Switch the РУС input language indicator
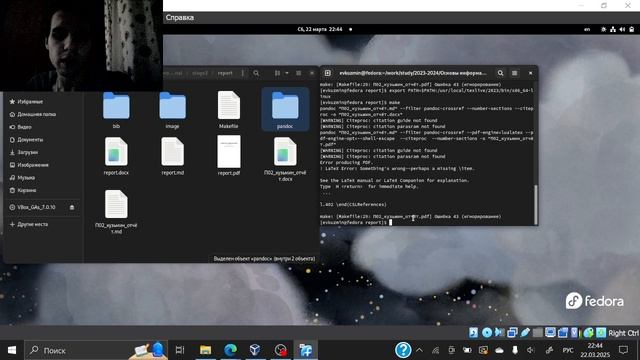This screenshot has height=360, width=640. point(568,350)
